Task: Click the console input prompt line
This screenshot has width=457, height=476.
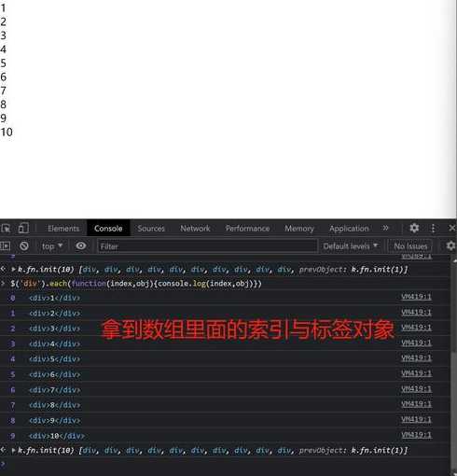Action: pyautogui.click(x=224, y=465)
